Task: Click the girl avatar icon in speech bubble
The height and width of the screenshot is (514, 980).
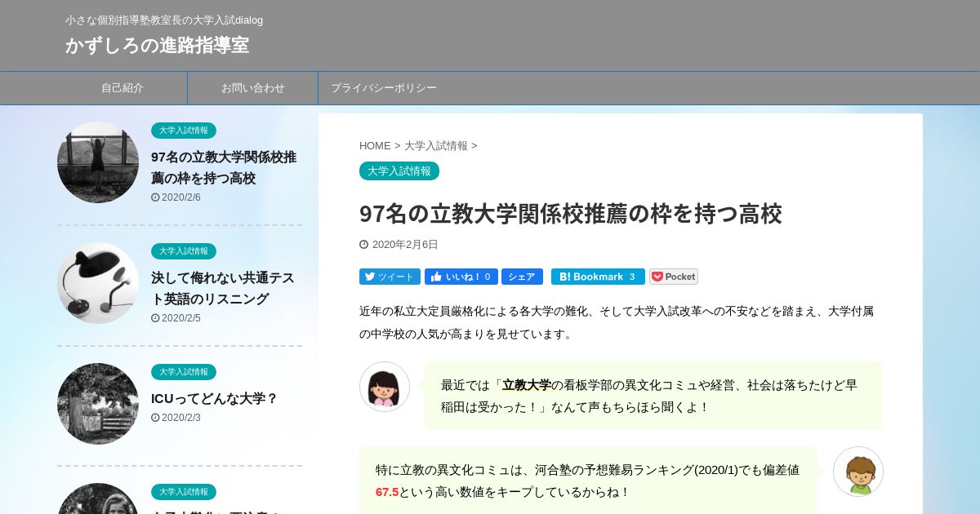Action: coord(385,387)
